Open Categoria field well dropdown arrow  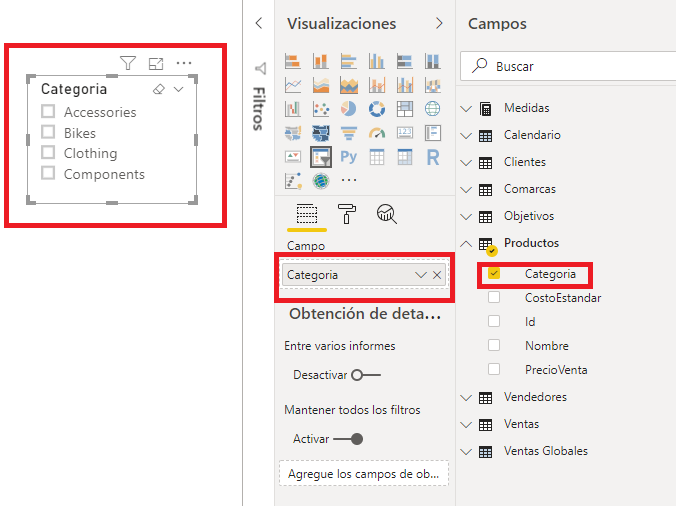(x=421, y=275)
